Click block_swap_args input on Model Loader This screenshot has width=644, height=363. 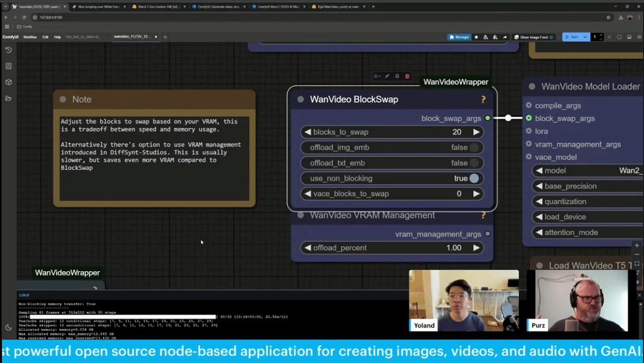click(x=529, y=118)
